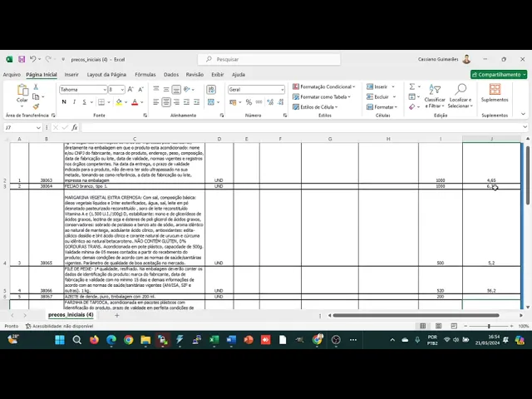Screen dimensions: 532x399
Task: Merge and center cells icon
Action: point(211,102)
